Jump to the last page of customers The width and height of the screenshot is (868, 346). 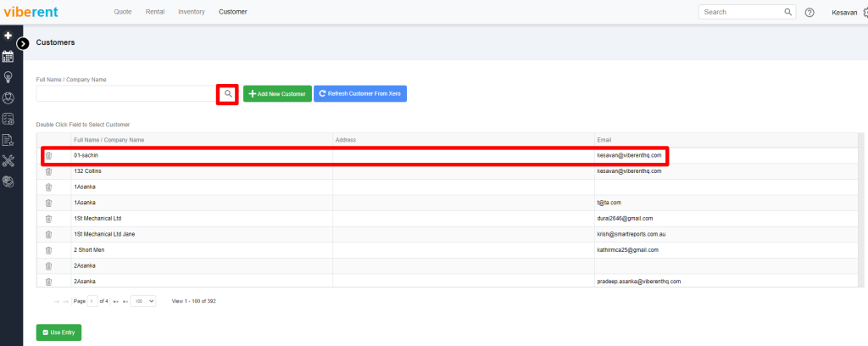[125, 301]
